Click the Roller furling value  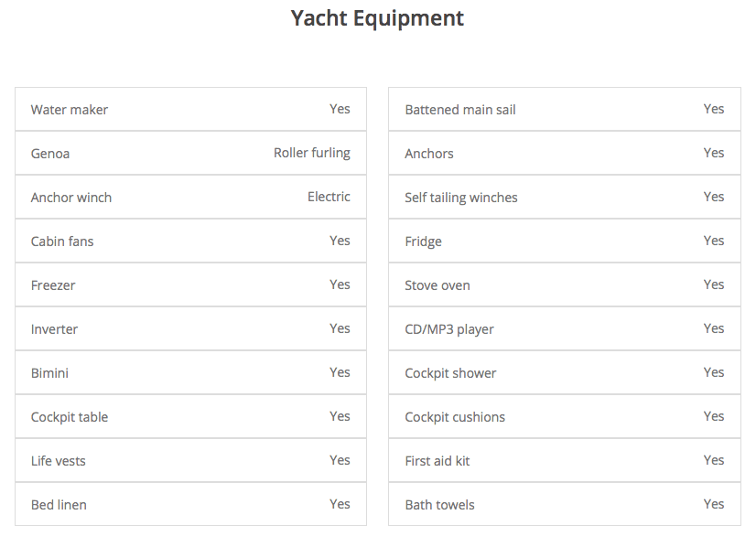(x=311, y=153)
